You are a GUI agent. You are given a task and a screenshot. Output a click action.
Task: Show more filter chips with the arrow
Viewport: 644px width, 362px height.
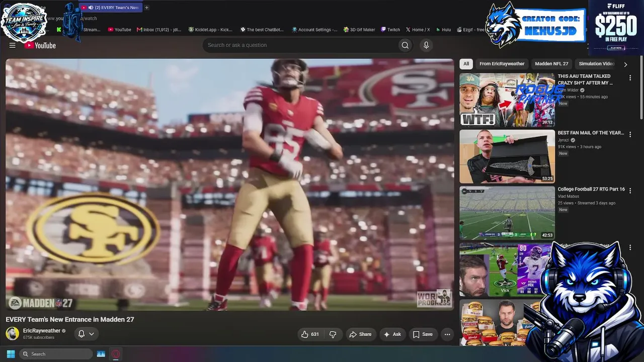click(625, 64)
